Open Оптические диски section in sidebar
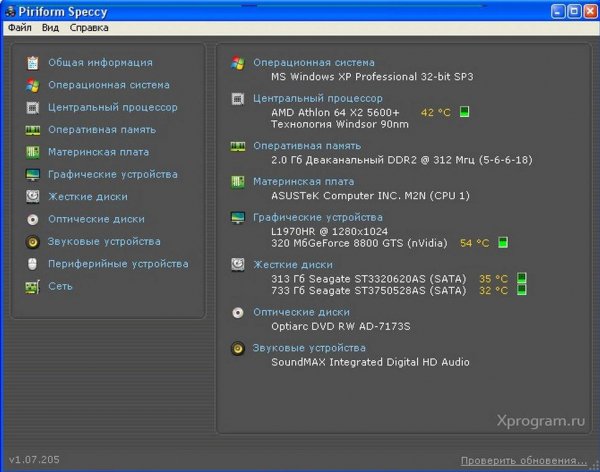The image size is (600, 472). 96,219
